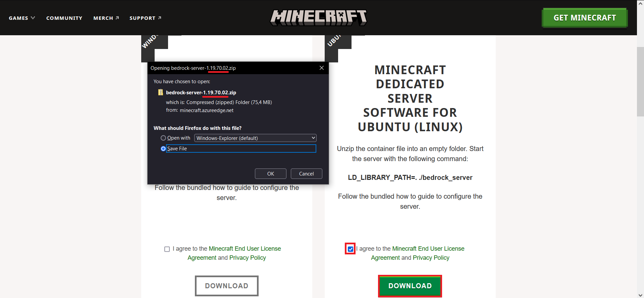Open the SUPPORT external link
This screenshot has height=298, width=644.
145,18
